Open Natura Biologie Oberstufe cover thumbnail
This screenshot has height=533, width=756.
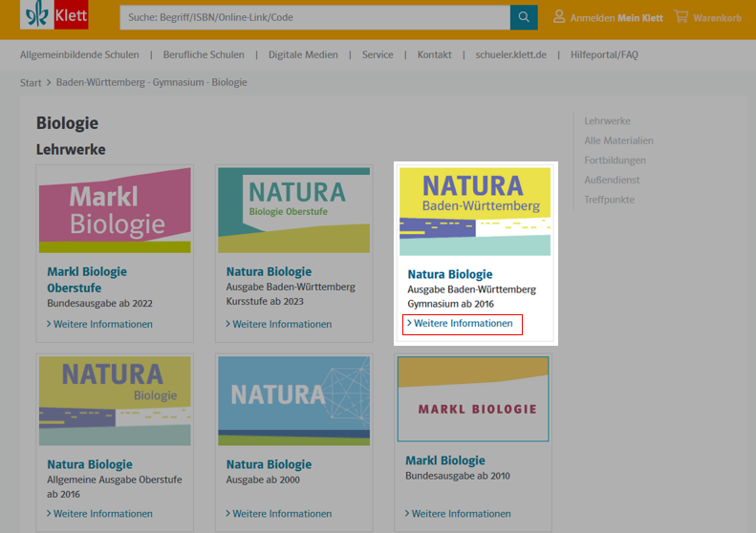[x=293, y=210]
